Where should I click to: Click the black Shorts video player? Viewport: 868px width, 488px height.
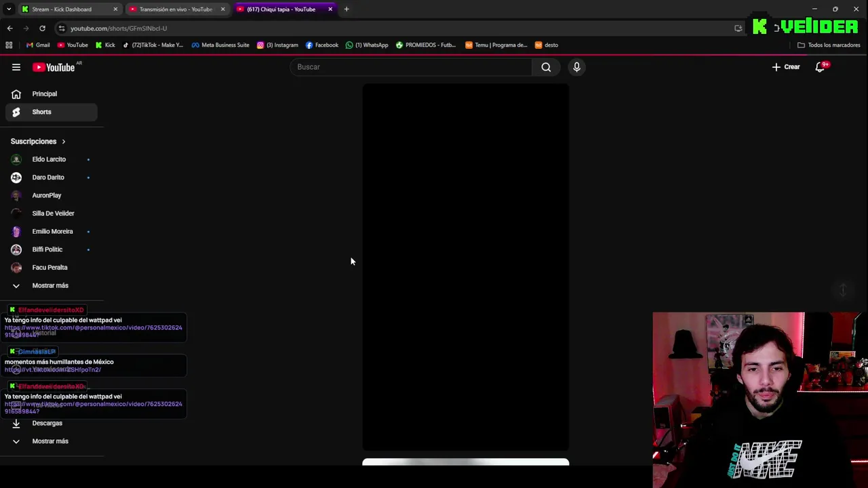[466, 267]
